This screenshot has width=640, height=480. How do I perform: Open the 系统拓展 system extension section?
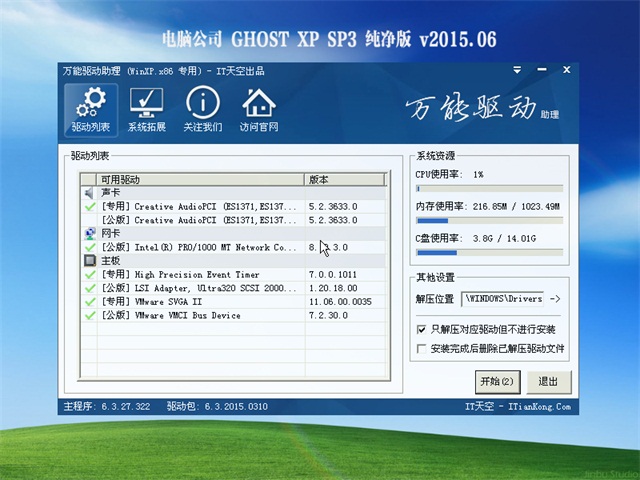pos(147,110)
